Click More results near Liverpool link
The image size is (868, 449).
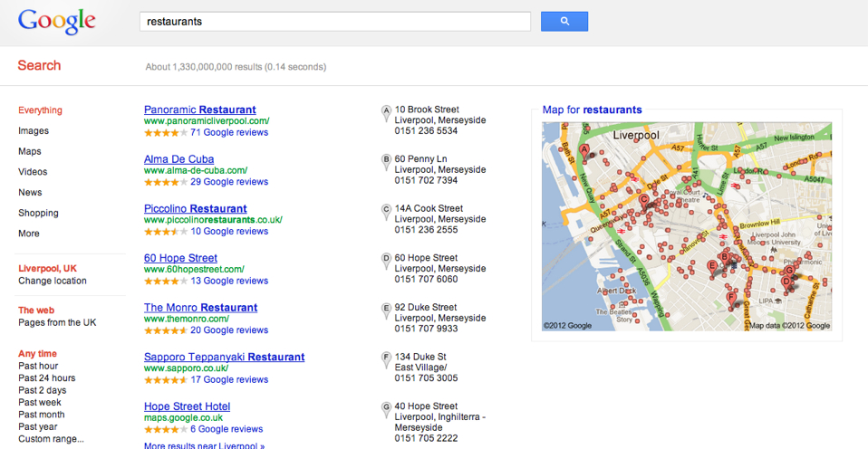[204, 445]
